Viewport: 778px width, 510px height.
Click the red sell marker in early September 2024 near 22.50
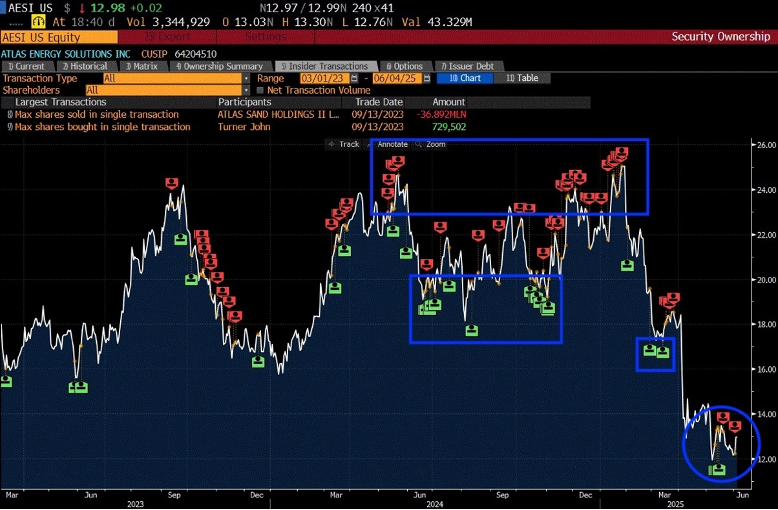pos(499,225)
